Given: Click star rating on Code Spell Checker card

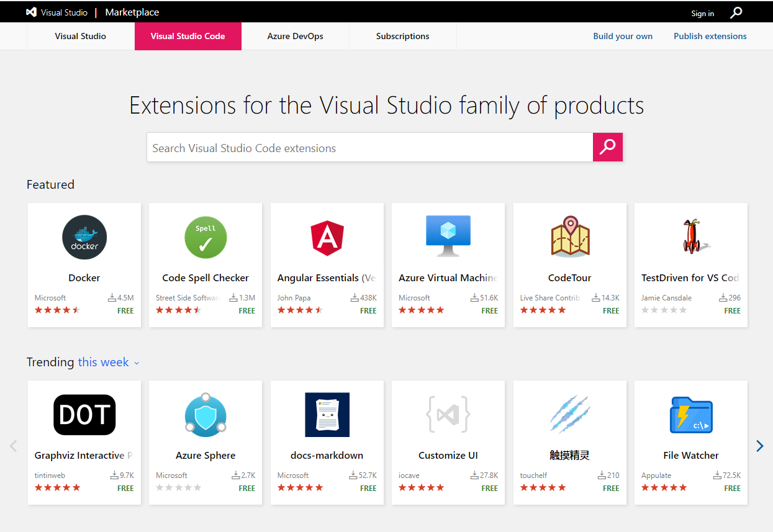Looking at the screenshot, I should (178, 310).
